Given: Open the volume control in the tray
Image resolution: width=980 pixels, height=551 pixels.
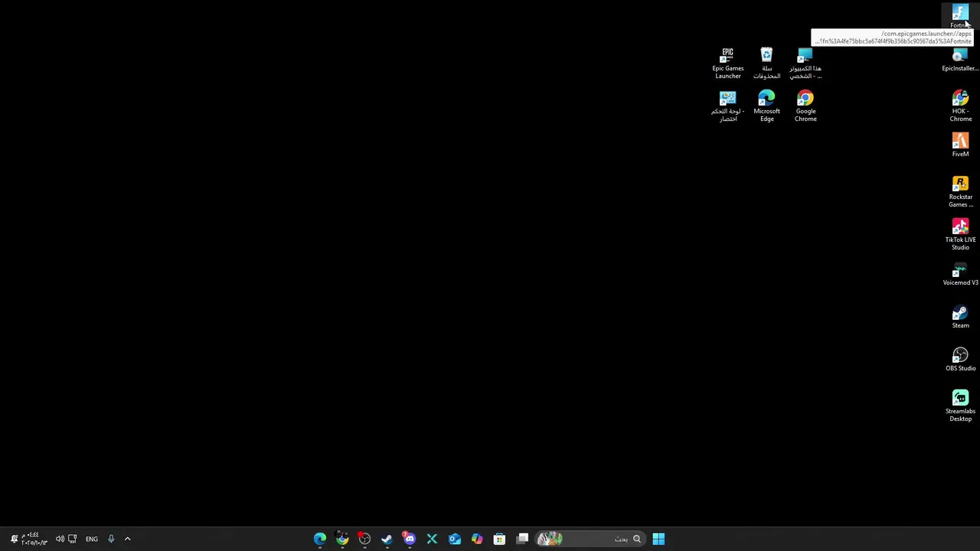Looking at the screenshot, I should [60, 539].
